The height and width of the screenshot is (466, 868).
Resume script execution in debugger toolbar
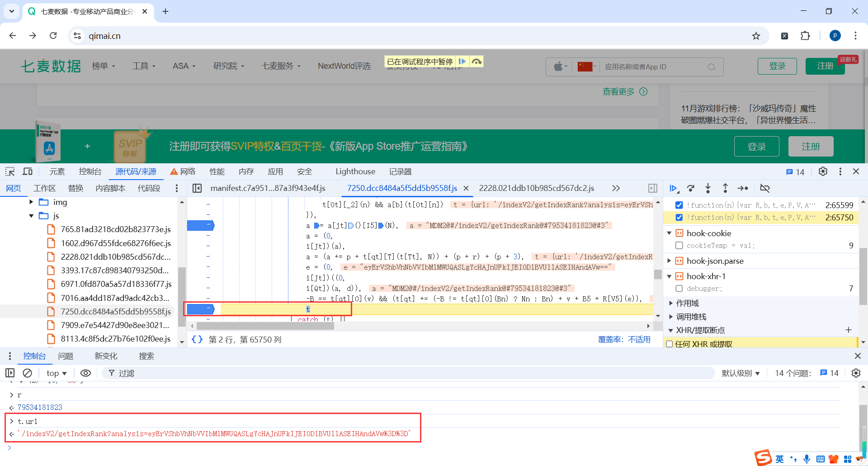pos(673,188)
